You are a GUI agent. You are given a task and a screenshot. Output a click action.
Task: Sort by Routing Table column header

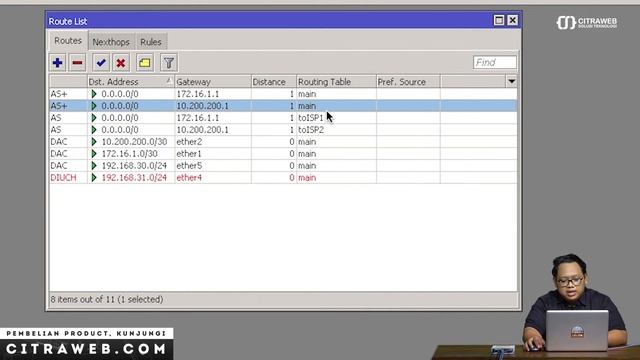point(336,82)
